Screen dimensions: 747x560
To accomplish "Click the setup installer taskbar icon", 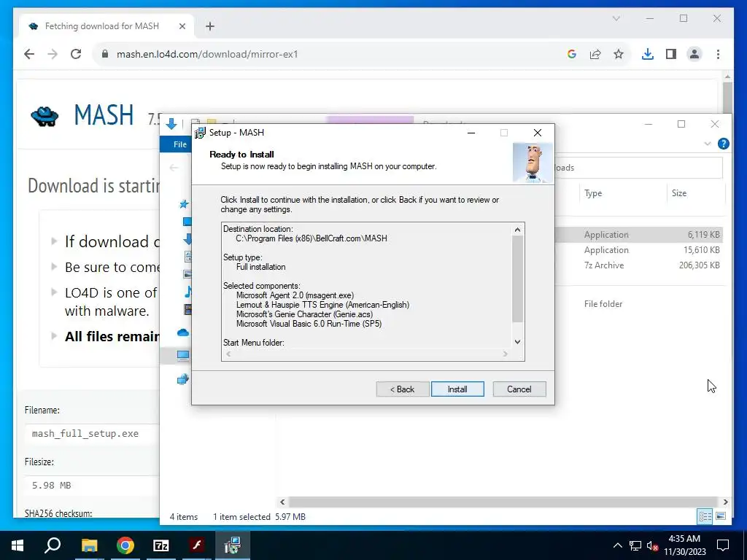I will (x=233, y=545).
